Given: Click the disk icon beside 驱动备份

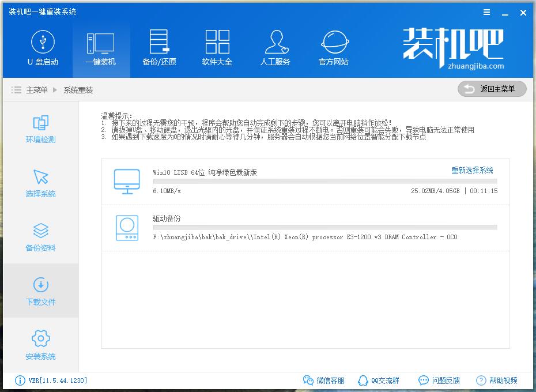Looking at the screenshot, I should (x=127, y=228).
